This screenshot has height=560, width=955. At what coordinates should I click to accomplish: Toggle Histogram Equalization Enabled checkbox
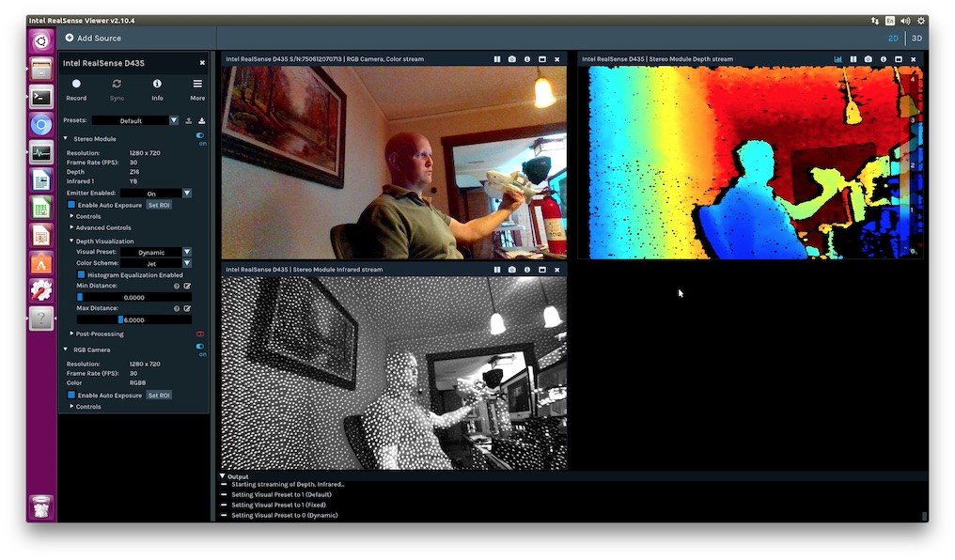point(81,275)
